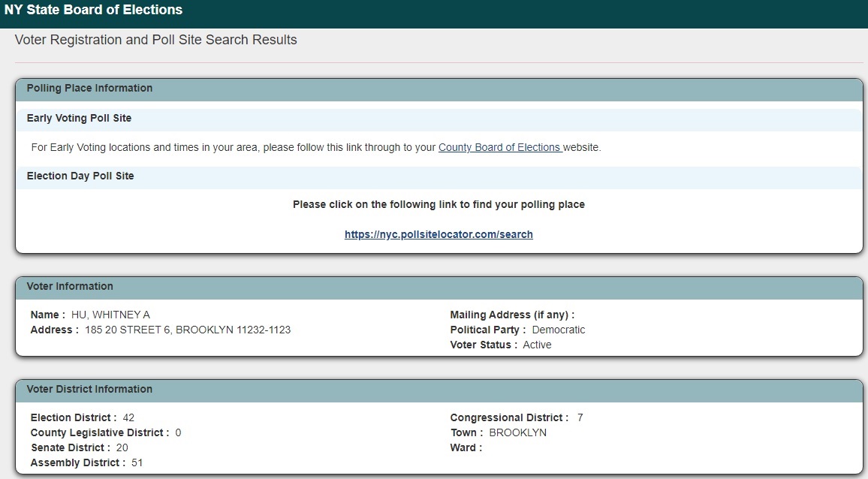868x479 pixels.
Task: Click the Political Party label
Action: tap(488, 330)
